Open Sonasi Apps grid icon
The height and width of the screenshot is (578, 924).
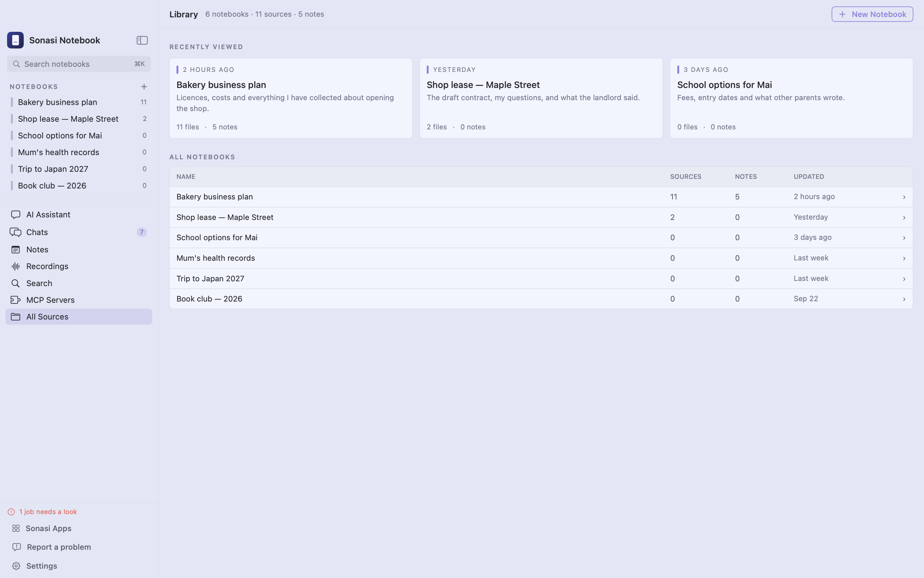tap(16, 528)
